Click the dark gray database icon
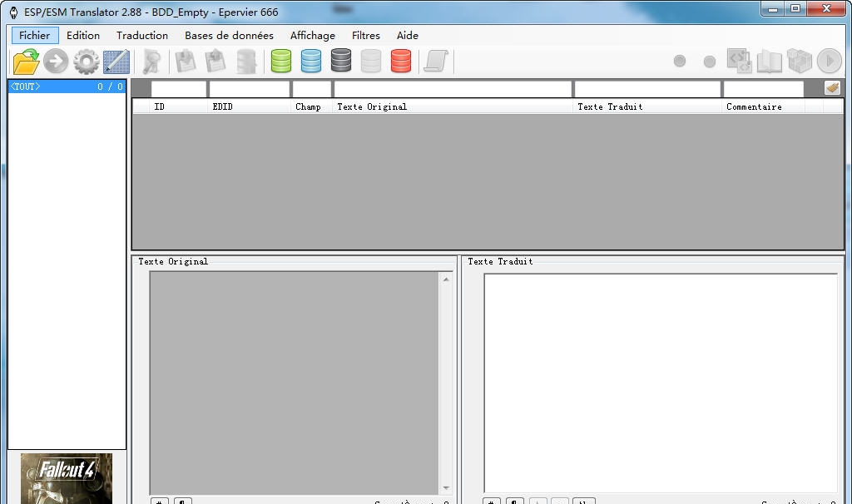 point(341,62)
